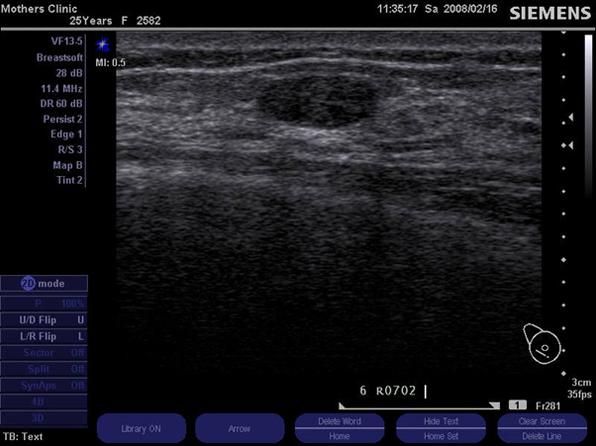Click the frame counter box labeled 1

pyautogui.click(x=517, y=405)
